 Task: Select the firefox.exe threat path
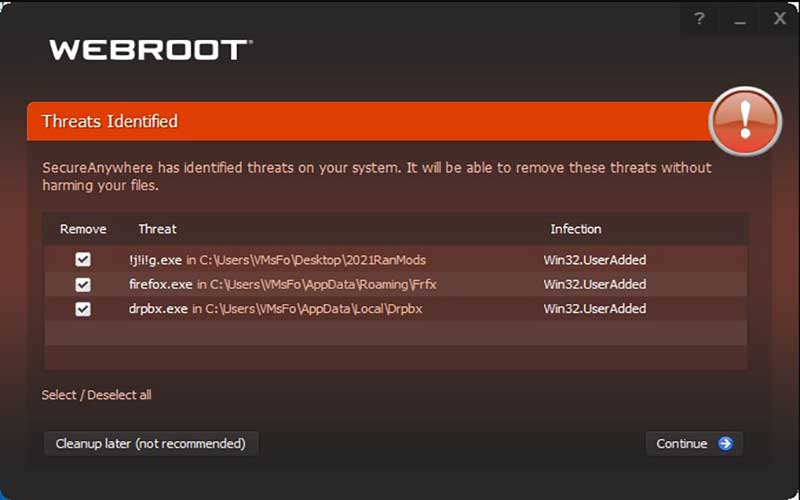tap(283, 285)
